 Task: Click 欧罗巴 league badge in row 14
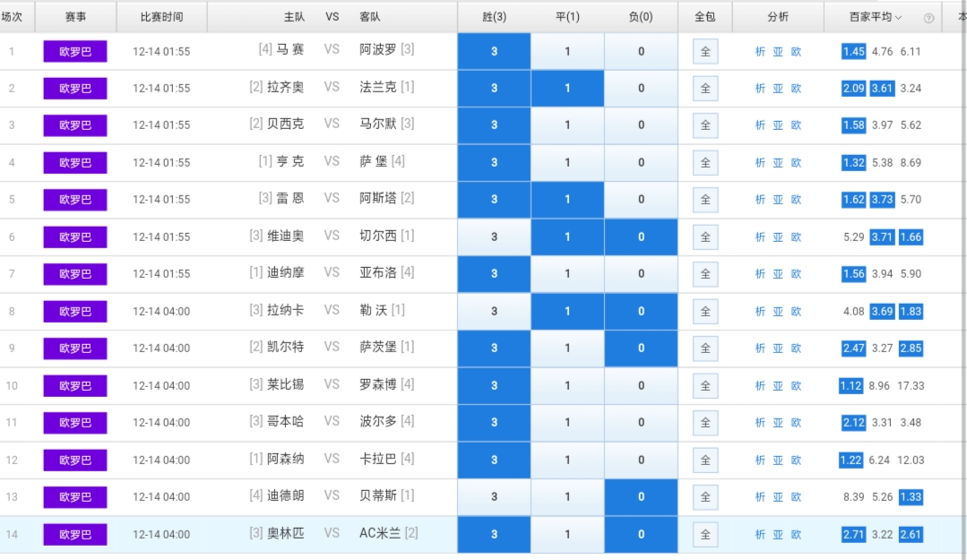(75, 534)
